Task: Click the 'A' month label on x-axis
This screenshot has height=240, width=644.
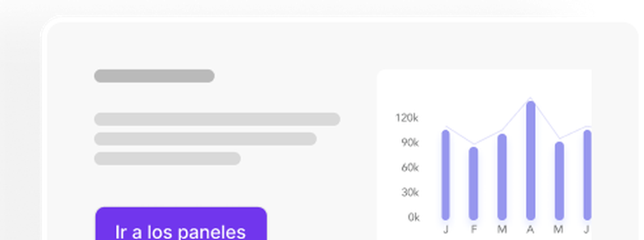Action: (531, 230)
